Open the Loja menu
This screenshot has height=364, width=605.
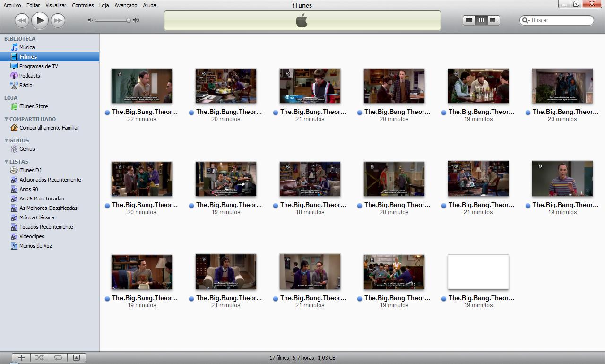[x=104, y=5]
